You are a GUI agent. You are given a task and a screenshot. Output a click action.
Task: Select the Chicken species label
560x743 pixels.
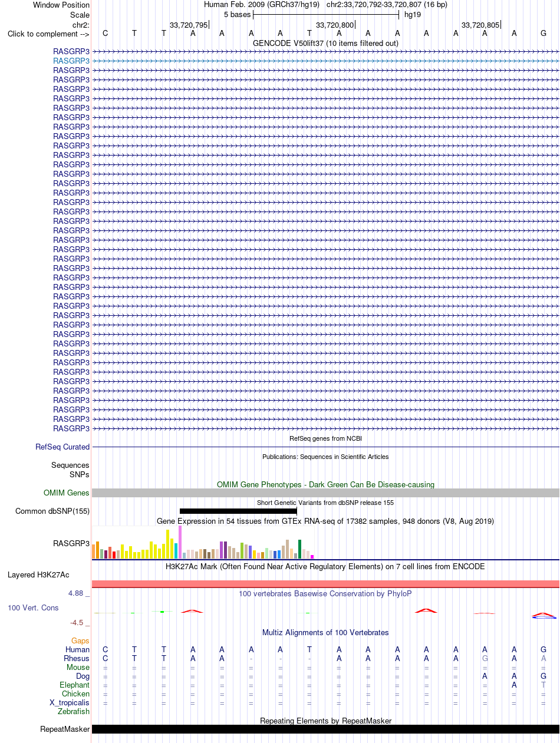(75, 694)
